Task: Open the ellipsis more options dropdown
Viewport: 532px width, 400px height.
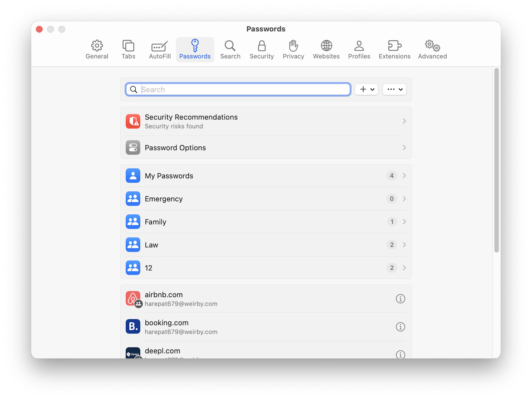Action: click(394, 89)
